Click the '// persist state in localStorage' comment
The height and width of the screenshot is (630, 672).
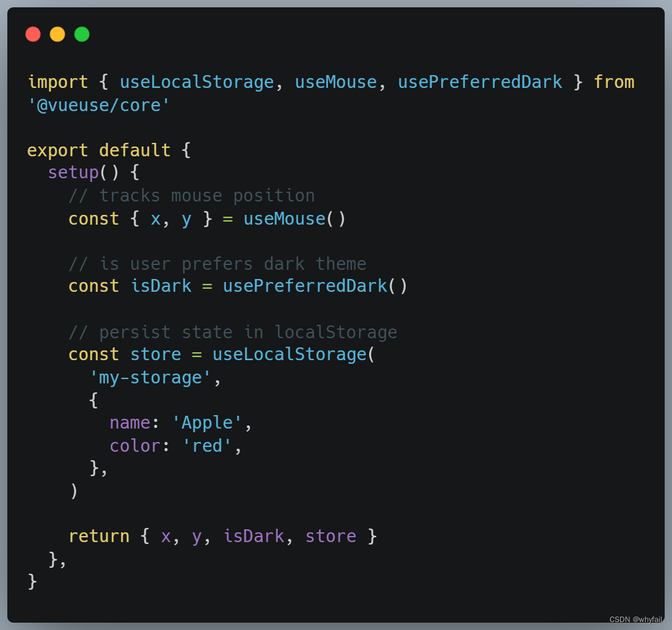(233, 332)
